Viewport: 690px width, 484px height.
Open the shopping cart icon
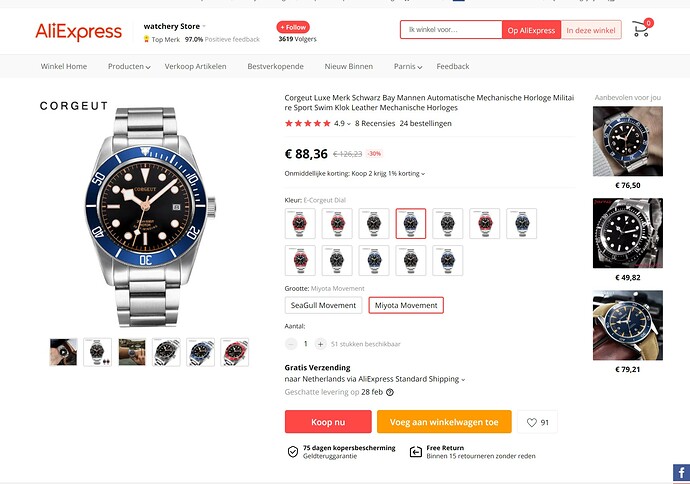pos(640,29)
